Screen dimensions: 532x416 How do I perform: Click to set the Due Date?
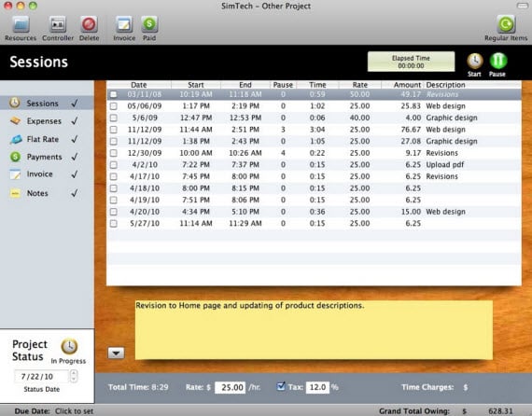pyautogui.click(x=74, y=411)
